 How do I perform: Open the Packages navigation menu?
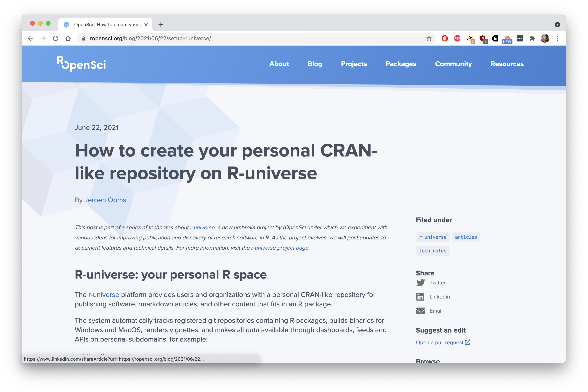coord(401,64)
